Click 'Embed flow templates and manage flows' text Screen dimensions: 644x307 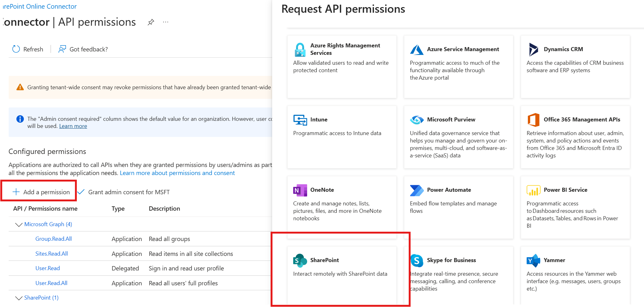click(x=453, y=207)
